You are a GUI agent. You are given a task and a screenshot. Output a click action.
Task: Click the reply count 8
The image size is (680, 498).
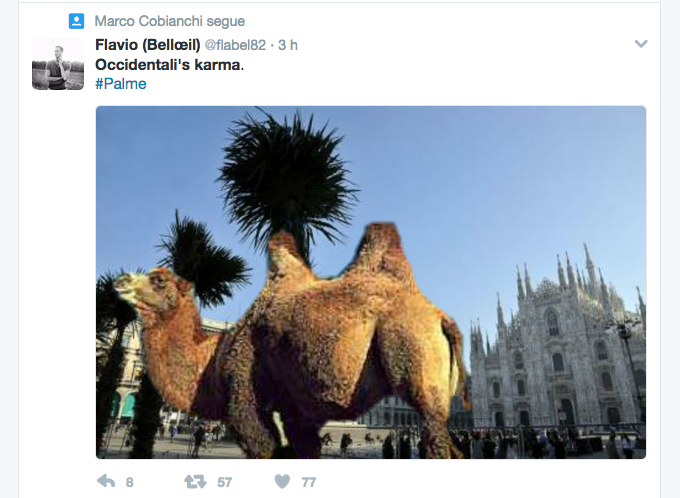[129, 482]
